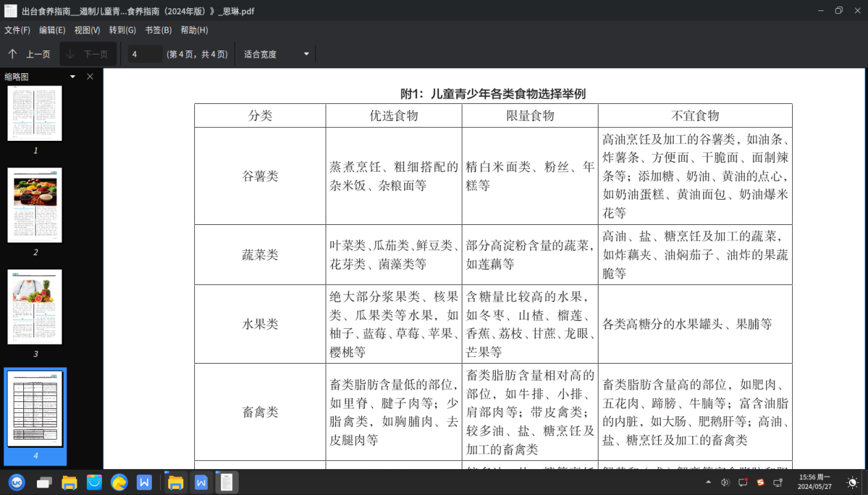Open the multitasking view taskbar icon

(x=44, y=482)
